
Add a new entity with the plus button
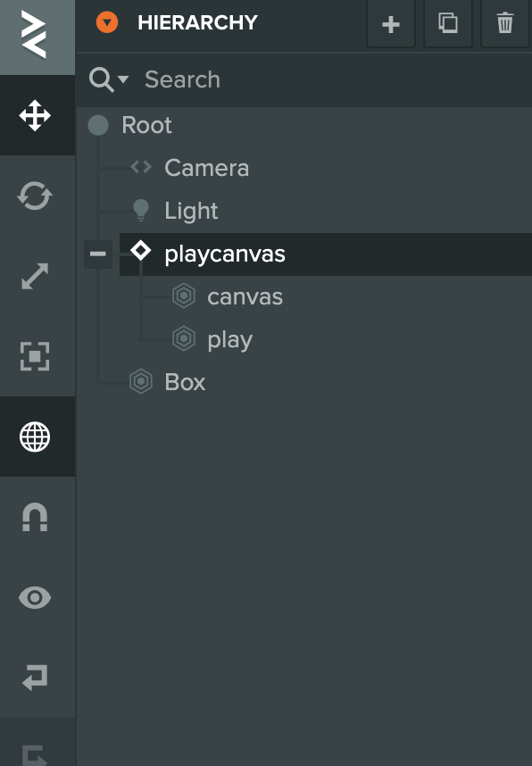390,24
